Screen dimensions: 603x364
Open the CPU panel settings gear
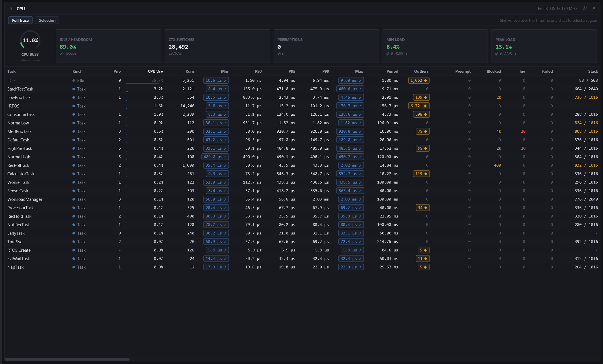pyautogui.click(x=584, y=8)
